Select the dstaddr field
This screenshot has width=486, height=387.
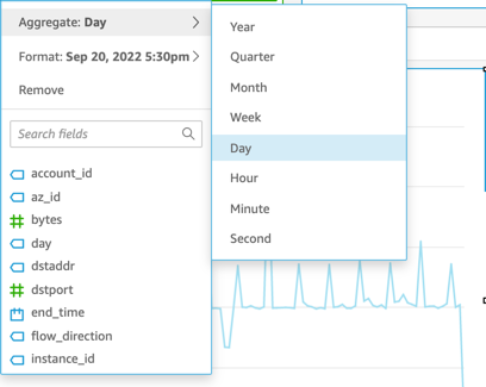(53, 266)
